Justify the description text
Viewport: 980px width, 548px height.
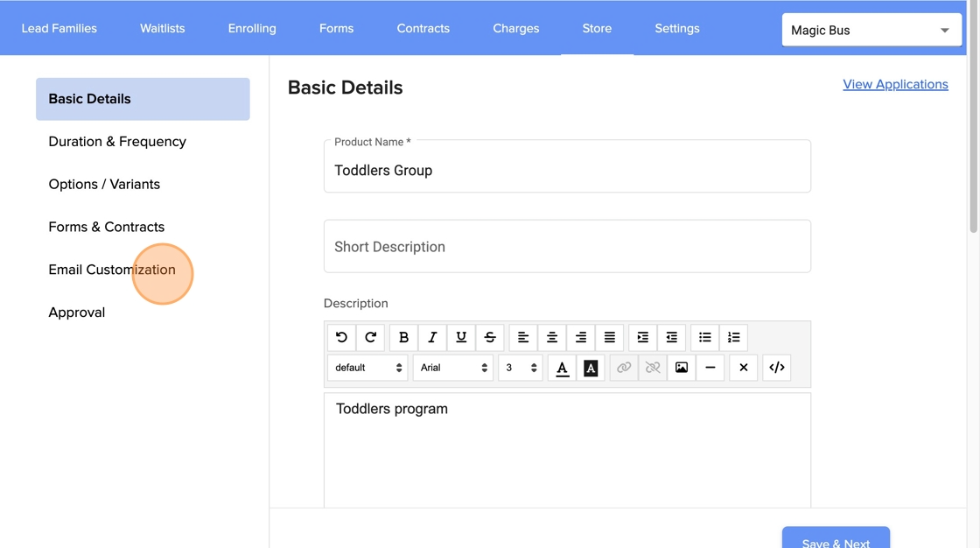(x=609, y=337)
